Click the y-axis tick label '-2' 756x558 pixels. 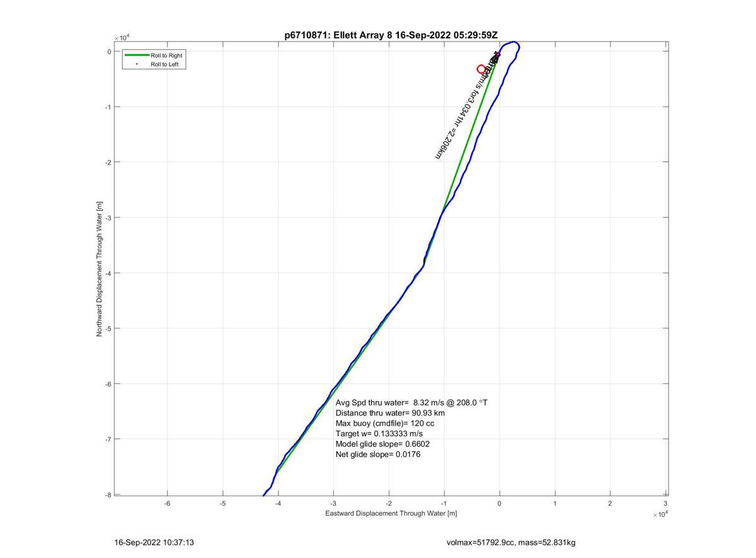[x=108, y=163]
